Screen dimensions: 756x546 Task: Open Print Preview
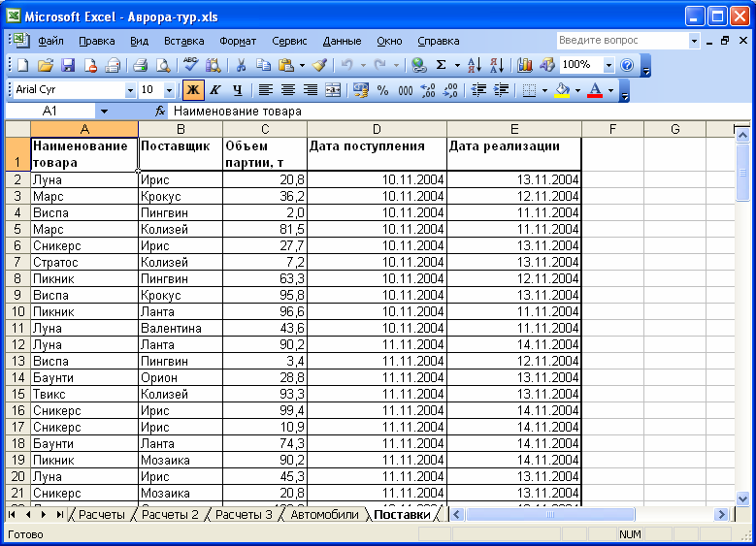[x=163, y=65]
